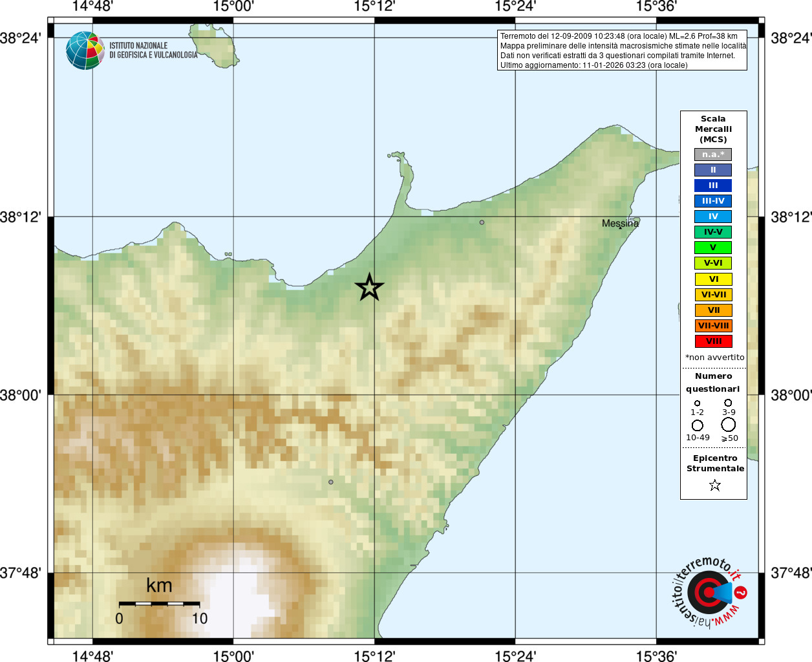Image resolution: width=812 pixels, height=662 pixels.
Task: Click the small gray marker near Etna
Action: pos(331,482)
